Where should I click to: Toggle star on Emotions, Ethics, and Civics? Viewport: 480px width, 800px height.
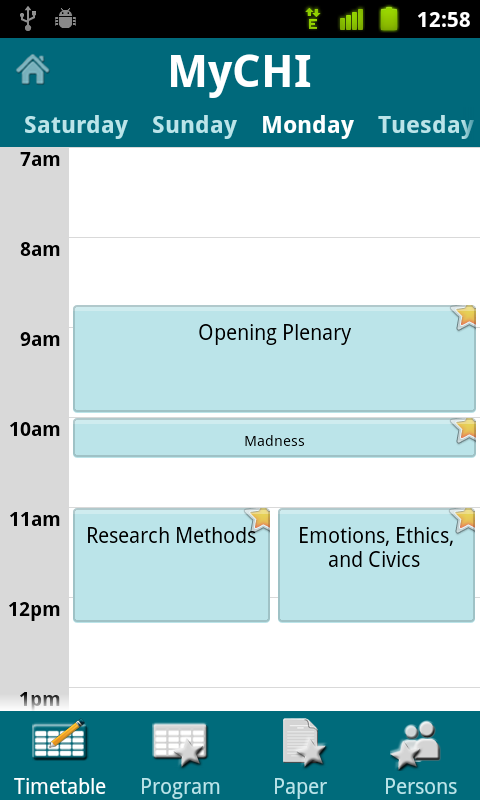point(463,520)
